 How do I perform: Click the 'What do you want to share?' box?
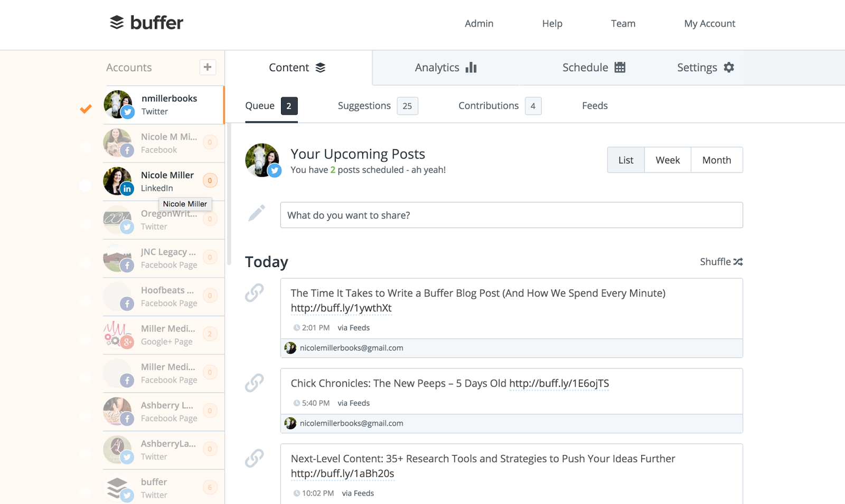511,215
